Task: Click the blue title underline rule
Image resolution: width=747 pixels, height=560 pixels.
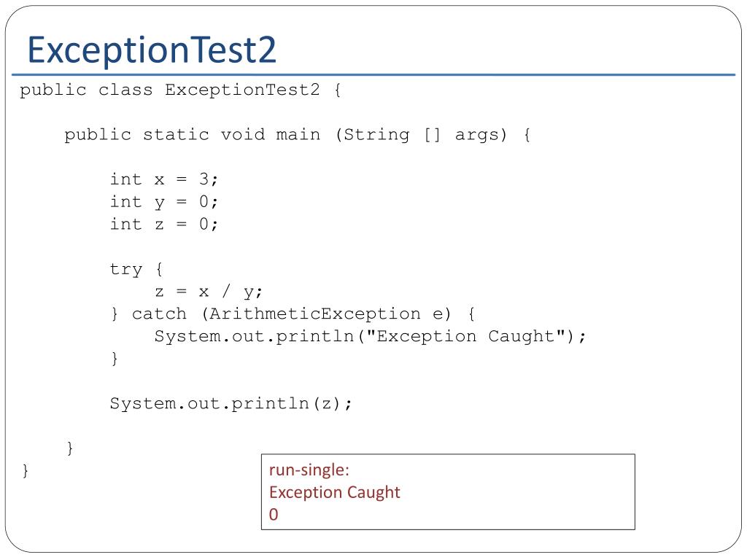Action: tap(373, 75)
